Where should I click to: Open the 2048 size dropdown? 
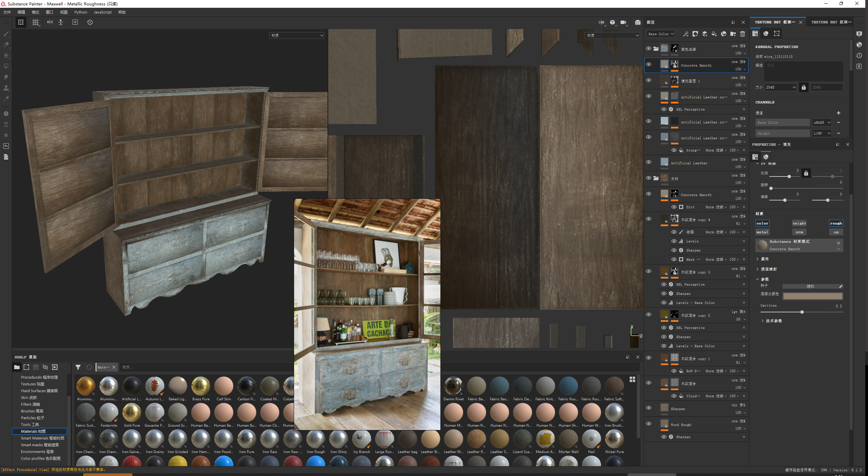click(781, 87)
